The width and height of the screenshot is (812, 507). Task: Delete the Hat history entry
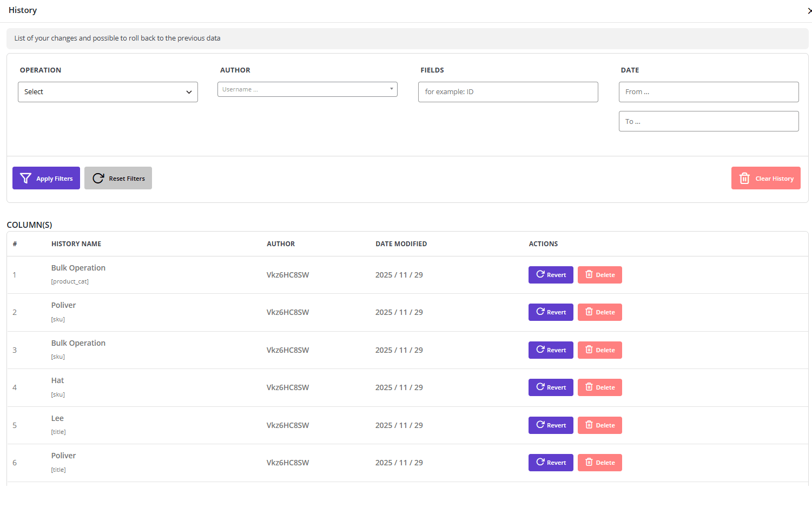click(x=599, y=387)
